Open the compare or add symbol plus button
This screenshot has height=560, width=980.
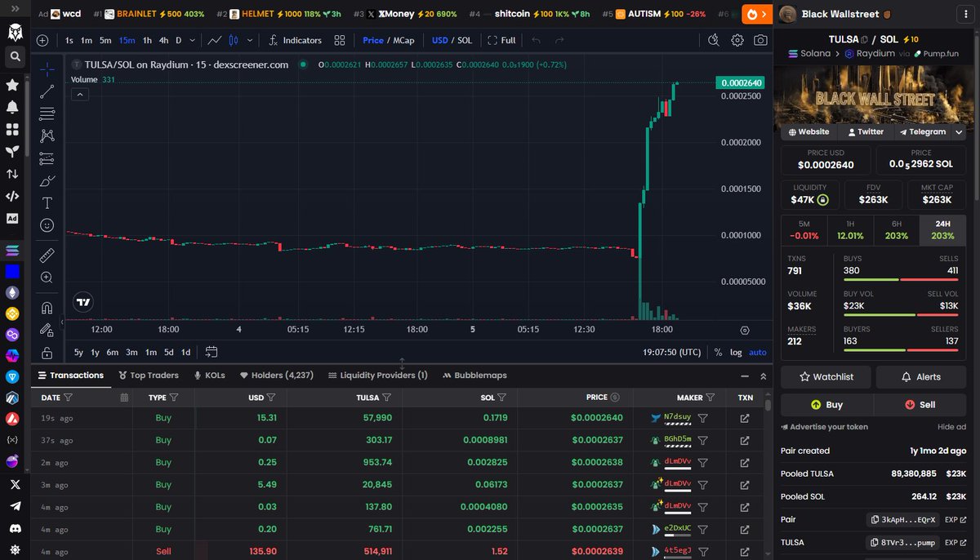(42, 40)
